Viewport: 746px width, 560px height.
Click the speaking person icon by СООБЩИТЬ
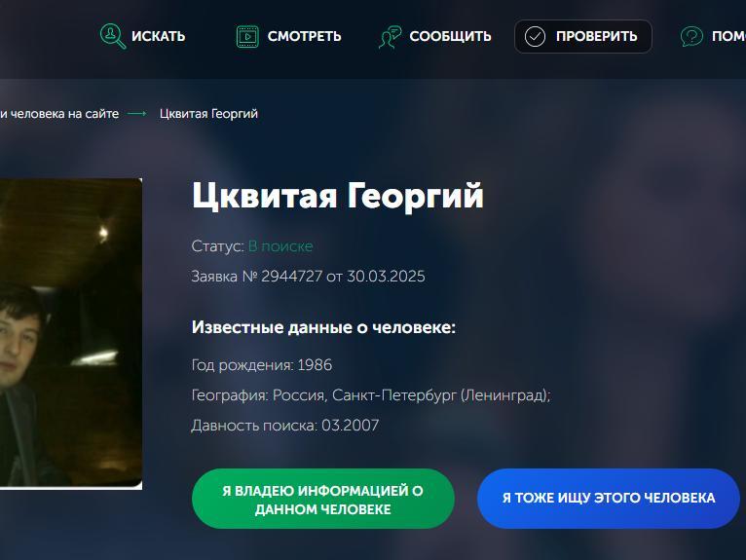[x=391, y=37]
